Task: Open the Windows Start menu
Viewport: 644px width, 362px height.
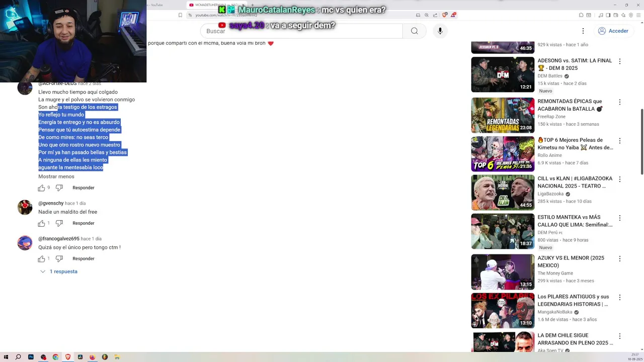Action: click(x=6, y=357)
